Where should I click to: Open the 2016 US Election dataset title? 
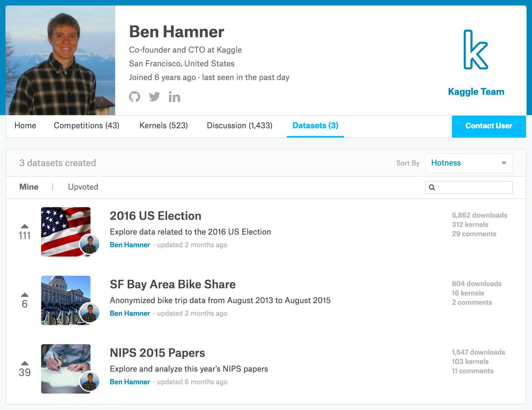pos(156,216)
